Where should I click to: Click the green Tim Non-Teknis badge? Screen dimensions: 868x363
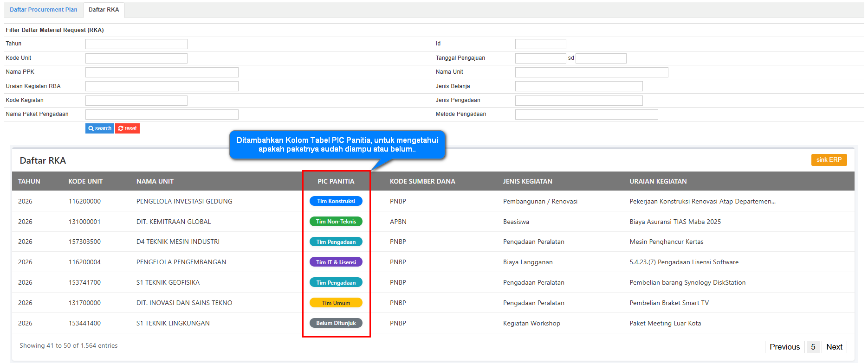336,222
